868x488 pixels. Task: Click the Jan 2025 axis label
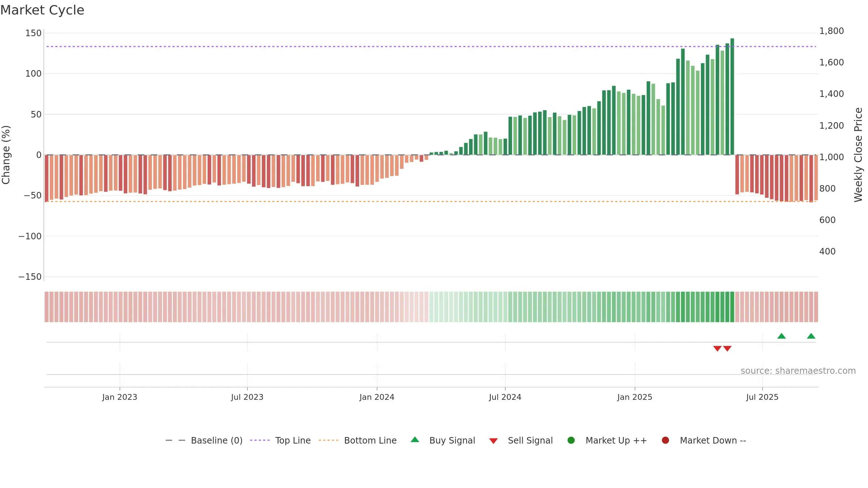pyautogui.click(x=635, y=397)
